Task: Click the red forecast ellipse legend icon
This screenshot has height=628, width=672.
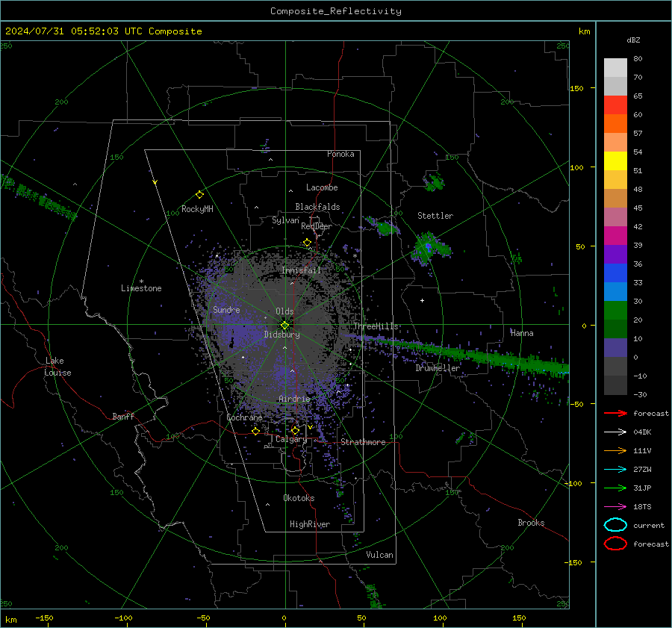Action: 615,544
